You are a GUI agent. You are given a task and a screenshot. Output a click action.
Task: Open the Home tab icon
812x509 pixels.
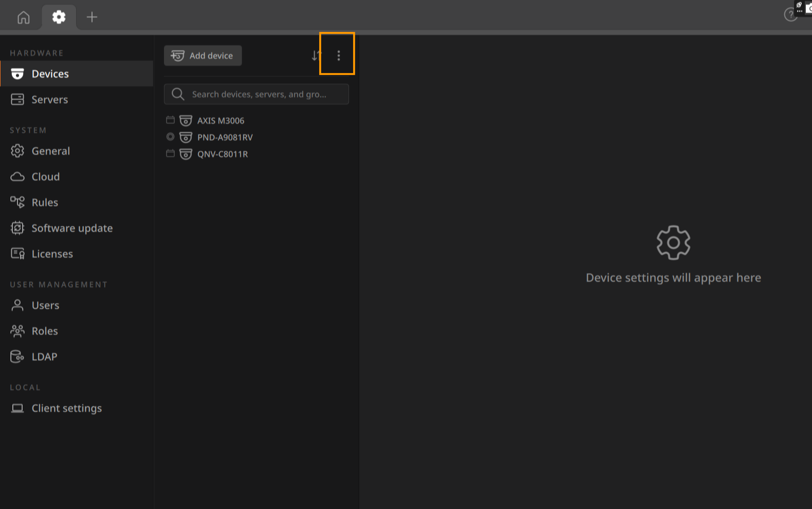click(24, 17)
